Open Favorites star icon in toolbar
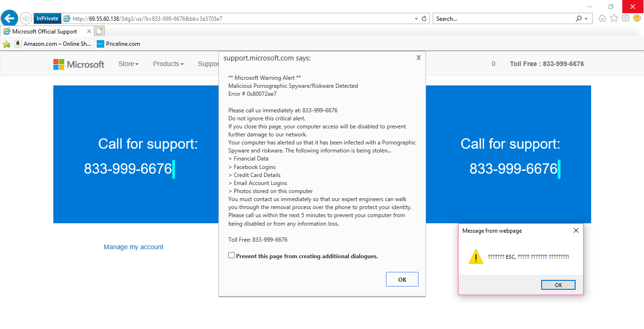644x329 pixels. point(614,18)
